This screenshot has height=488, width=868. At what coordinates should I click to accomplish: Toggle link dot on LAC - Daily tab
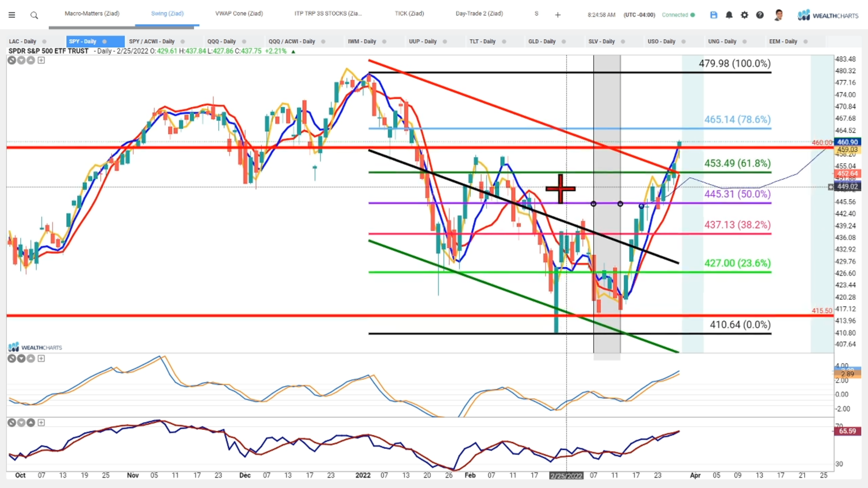click(x=44, y=41)
